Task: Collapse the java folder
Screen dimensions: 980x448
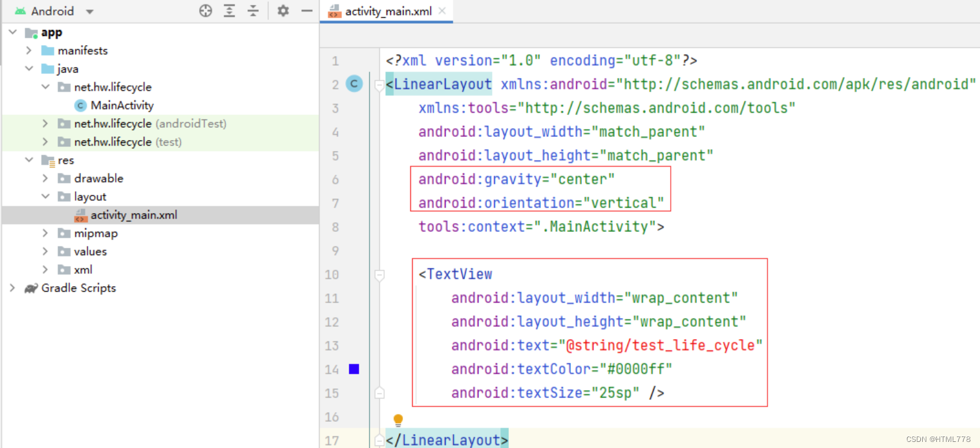Action: pyautogui.click(x=29, y=68)
